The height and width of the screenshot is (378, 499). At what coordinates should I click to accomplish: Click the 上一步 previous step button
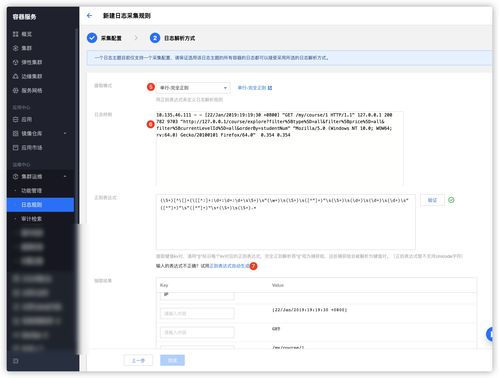pos(138,360)
